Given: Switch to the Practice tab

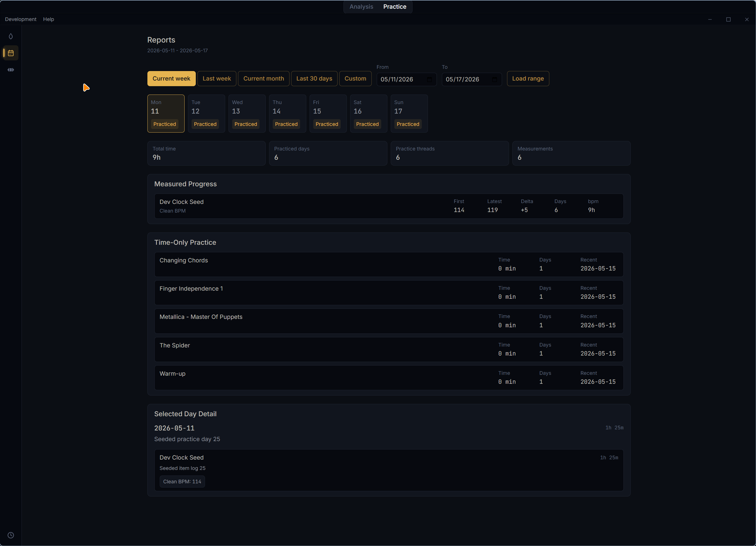Looking at the screenshot, I should (x=395, y=7).
